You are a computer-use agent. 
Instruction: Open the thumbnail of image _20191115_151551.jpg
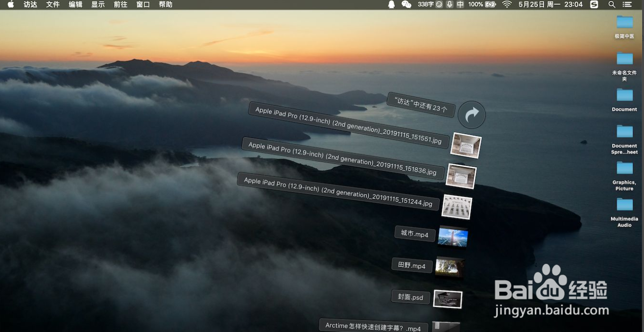tap(466, 145)
